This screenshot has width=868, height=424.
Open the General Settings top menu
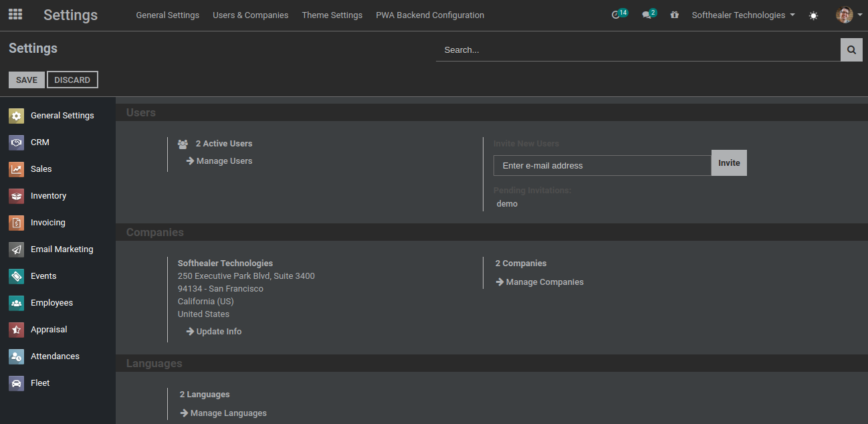(x=167, y=15)
